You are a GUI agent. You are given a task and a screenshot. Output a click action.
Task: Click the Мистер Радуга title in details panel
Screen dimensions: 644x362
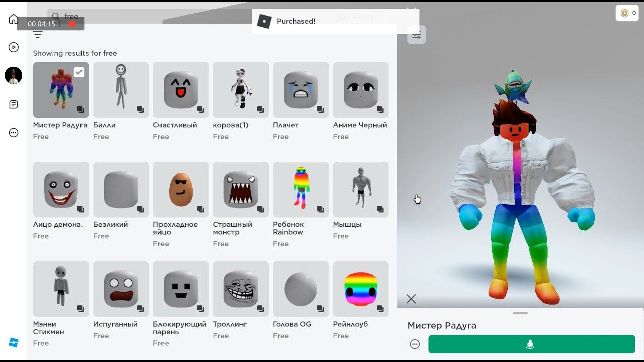[442, 326]
